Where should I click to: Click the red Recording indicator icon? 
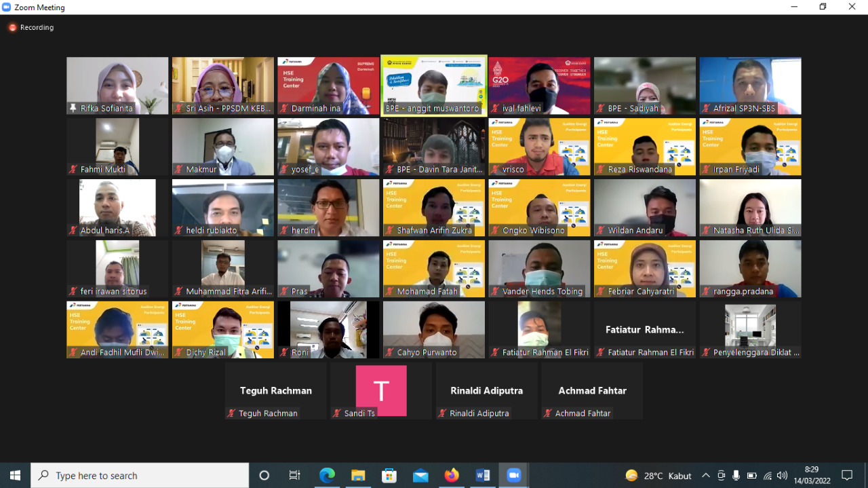pyautogui.click(x=12, y=28)
